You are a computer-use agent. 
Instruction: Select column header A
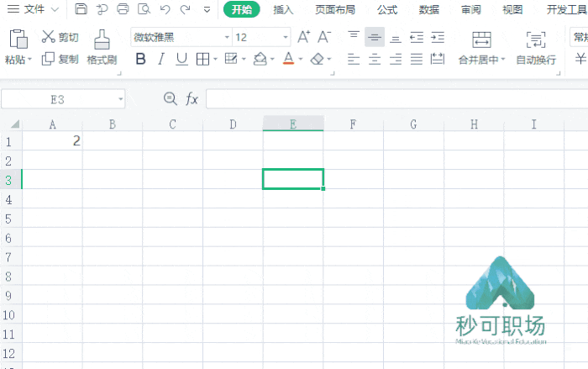[52, 124]
